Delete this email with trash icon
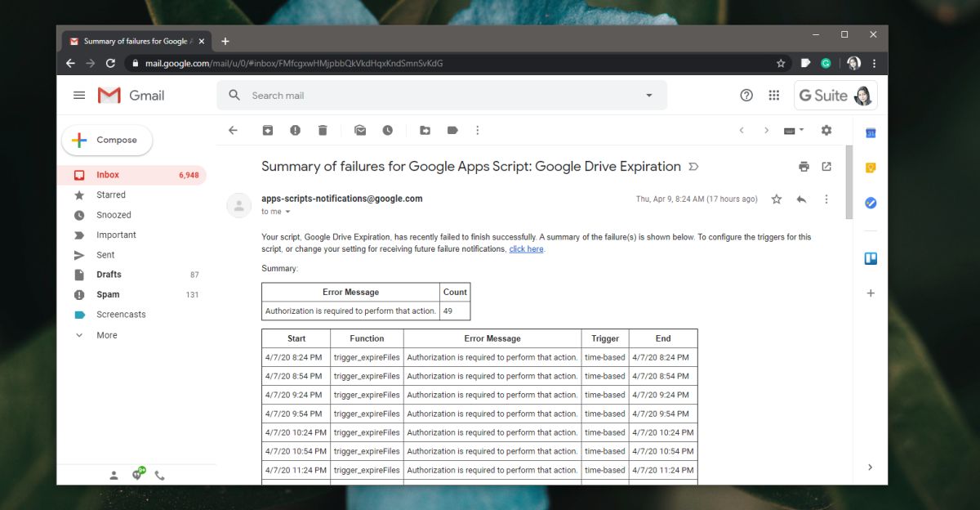The width and height of the screenshot is (980, 510). point(323,130)
